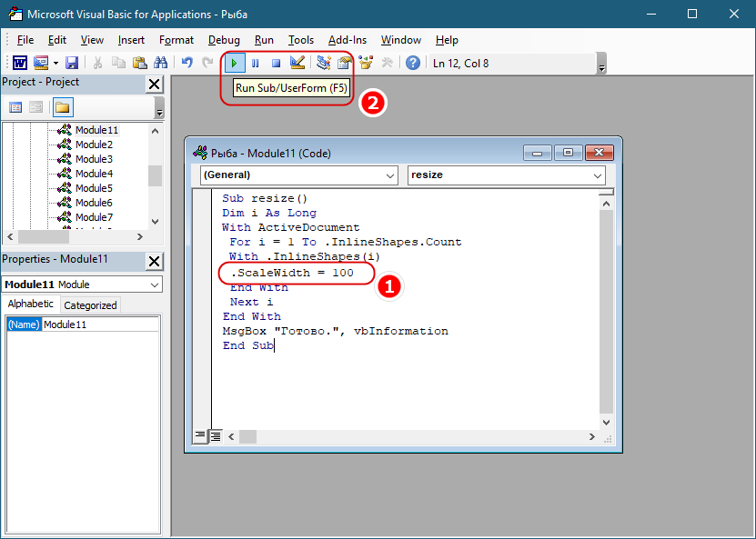Open the Object Browser icon

tap(366, 63)
